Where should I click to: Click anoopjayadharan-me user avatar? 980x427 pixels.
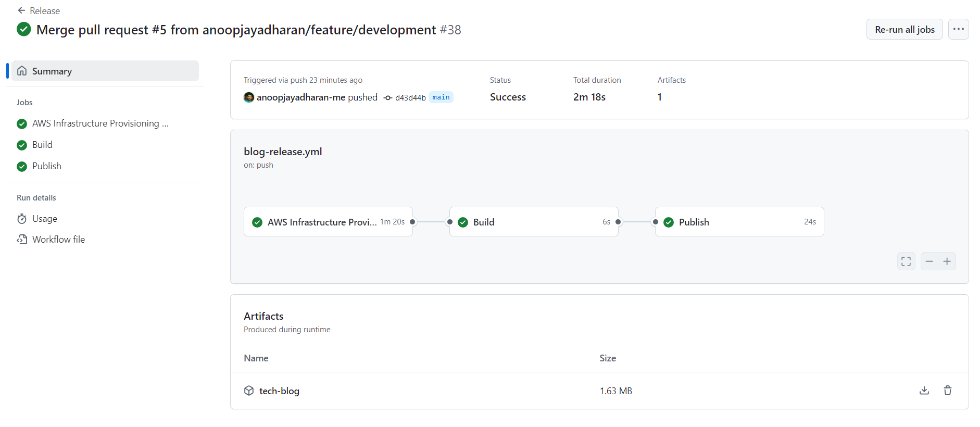[249, 97]
